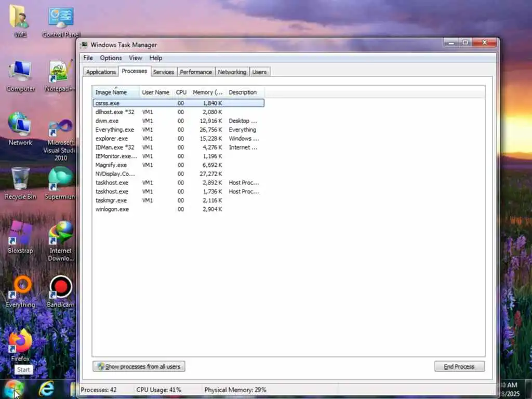The height and width of the screenshot is (399, 532).
Task: Open the Windows Start orb
Action: [x=14, y=389]
